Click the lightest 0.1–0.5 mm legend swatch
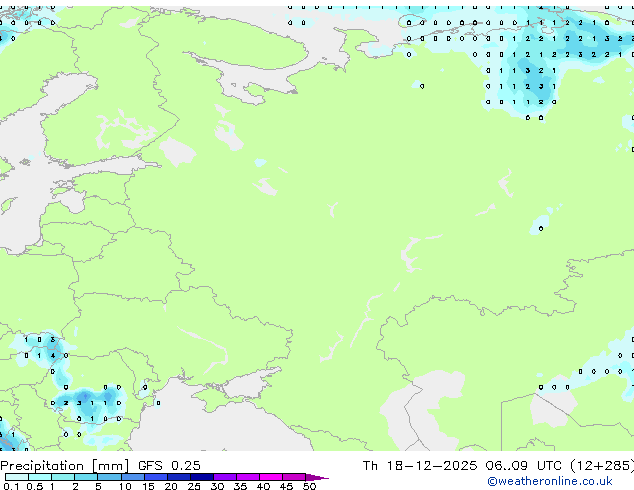Viewport: 634px width, 490px height. click(17, 477)
